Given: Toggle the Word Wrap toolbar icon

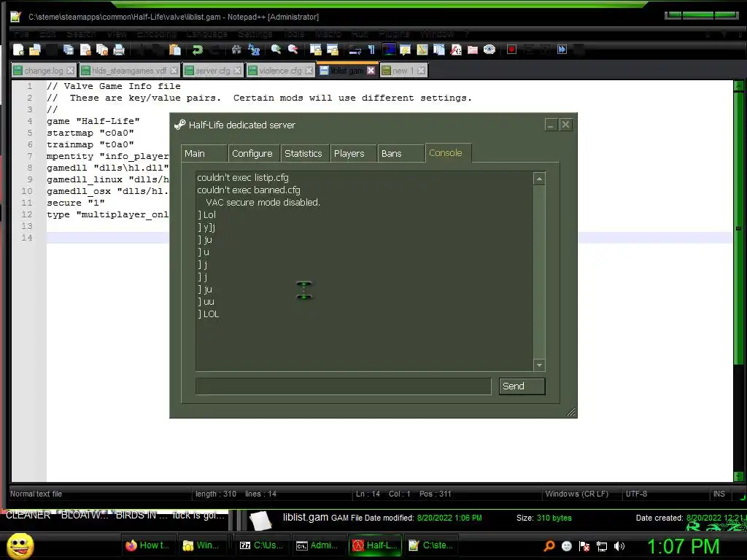Looking at the screenshot, I should pyautogui.click(x=355, y=50).
